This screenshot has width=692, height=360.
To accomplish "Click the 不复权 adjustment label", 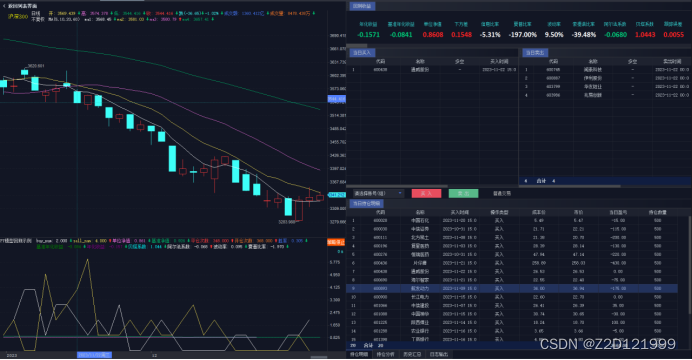I will pyautogui.click(x=38, y=19).
